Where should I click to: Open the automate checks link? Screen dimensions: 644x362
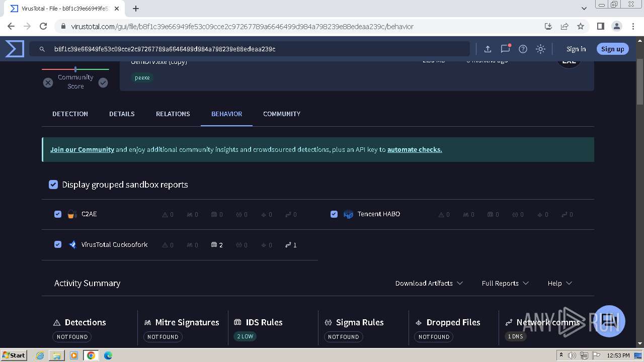(415, 149)
